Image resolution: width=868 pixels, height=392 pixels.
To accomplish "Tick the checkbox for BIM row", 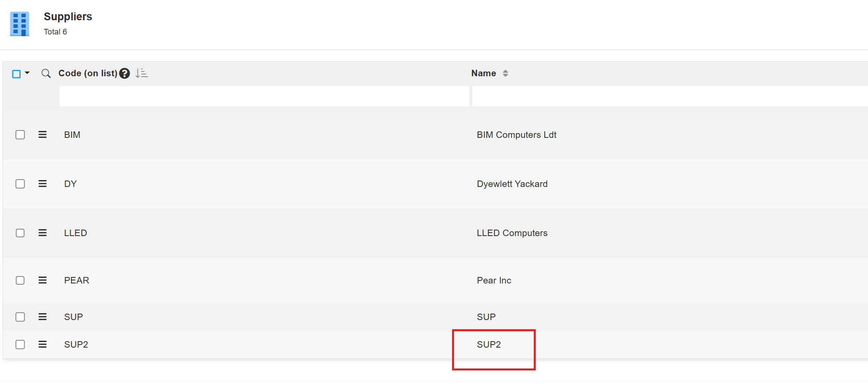I will tap(20, 135).
